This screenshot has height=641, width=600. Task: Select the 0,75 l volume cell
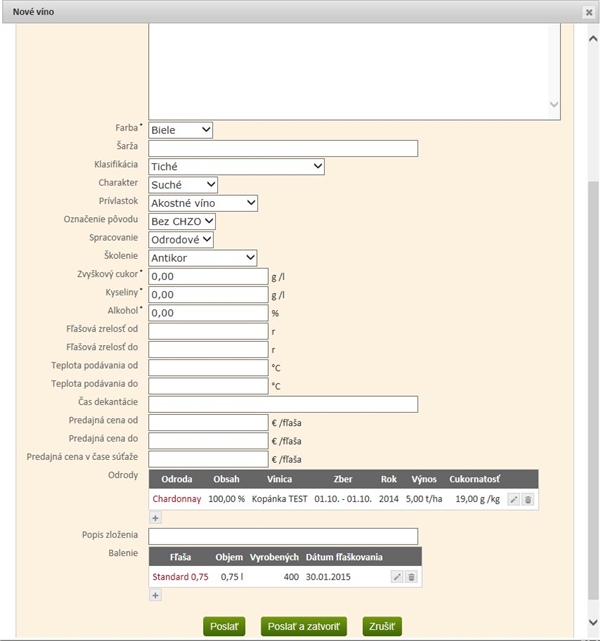(232, 577)
